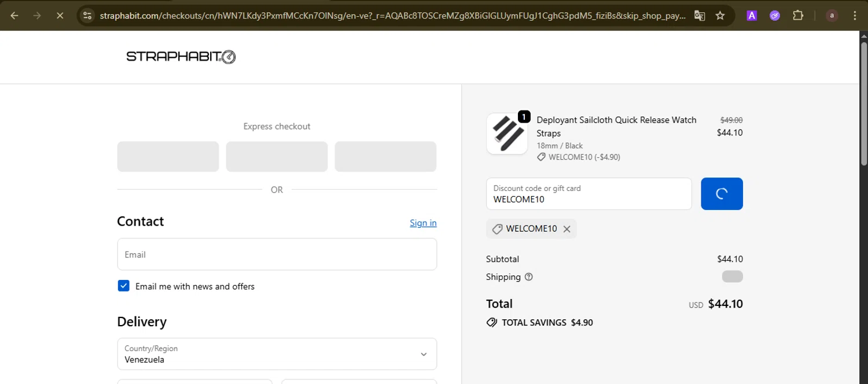Screen dimensions: 868x384
Task: Open the Straphabit logo homepage
Action: [181, 57]
